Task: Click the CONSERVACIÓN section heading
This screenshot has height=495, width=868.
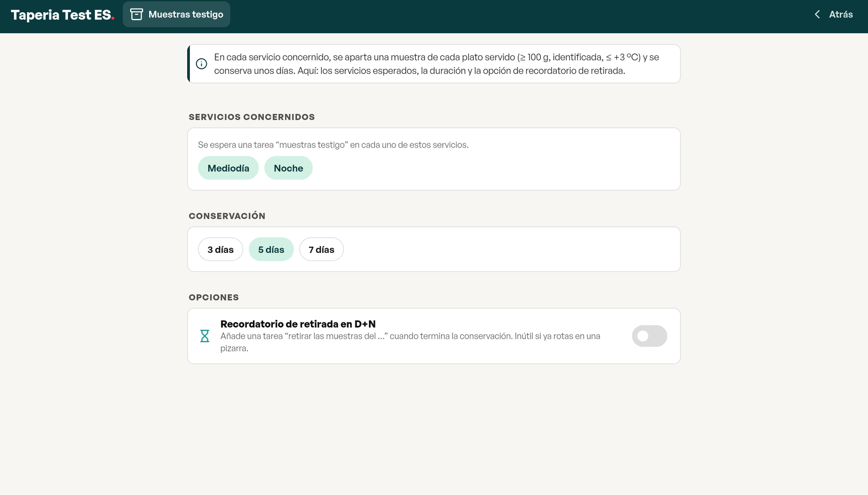Action: (x=227, y=216)
